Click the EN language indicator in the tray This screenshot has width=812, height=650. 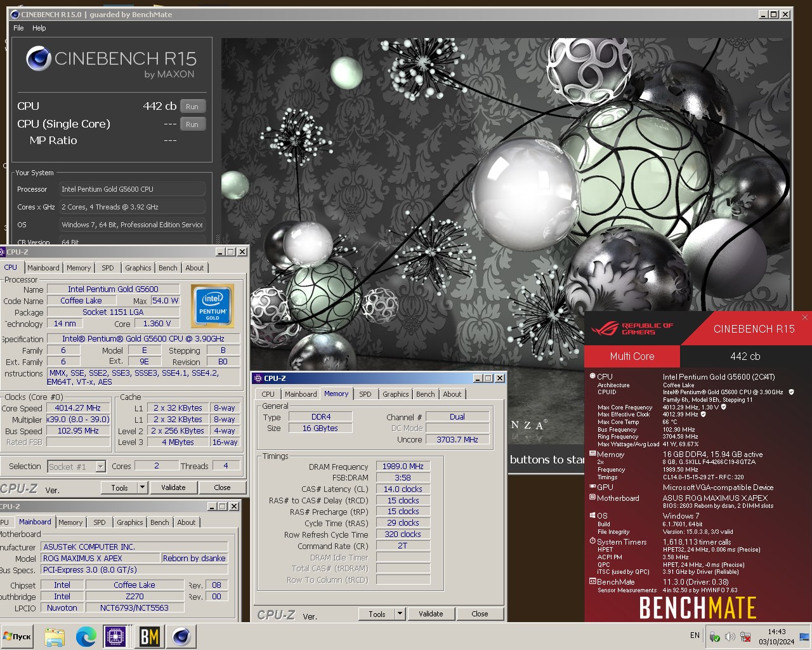(x=695, y=635)
